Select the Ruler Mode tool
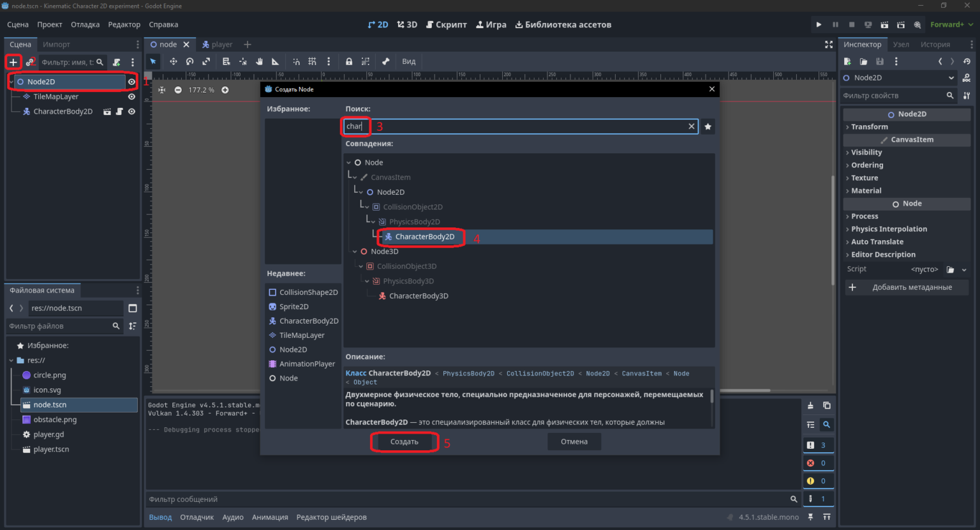Viewport: 980px width, 530px height. pos(276,61)
